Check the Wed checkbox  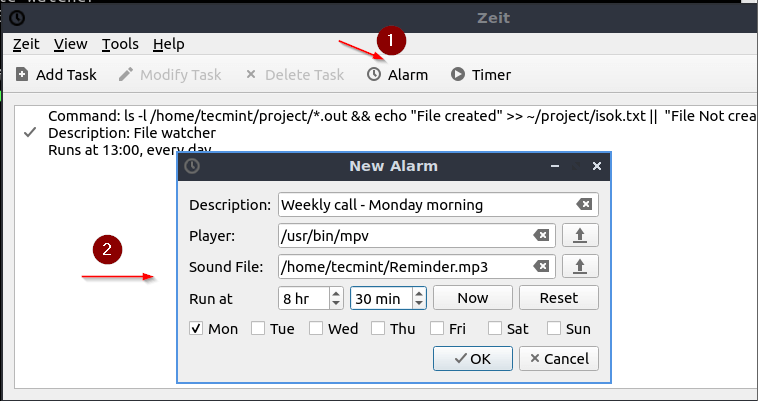tap(316, 329)
